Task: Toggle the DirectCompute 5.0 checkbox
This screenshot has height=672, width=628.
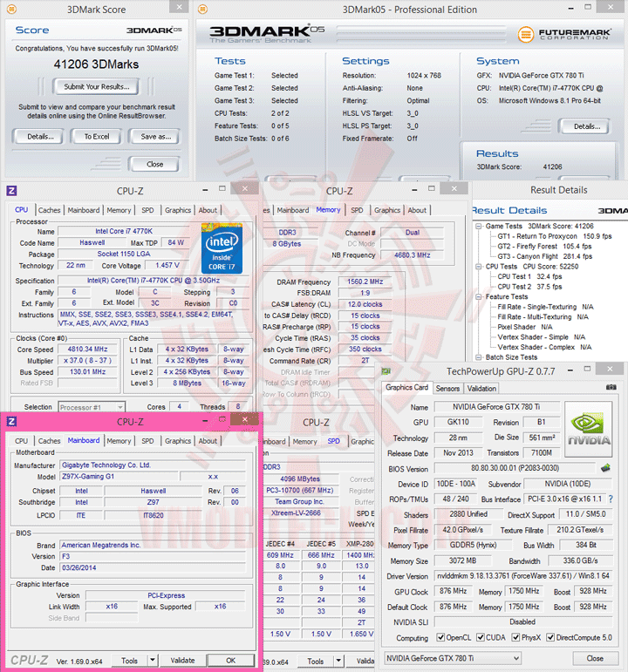Action: pyautogui.click(x=550, y=637)
